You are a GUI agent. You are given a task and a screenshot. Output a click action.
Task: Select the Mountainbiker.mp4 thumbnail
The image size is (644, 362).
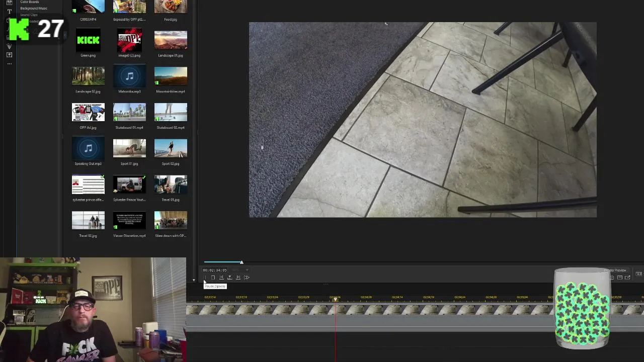(171, 76)
